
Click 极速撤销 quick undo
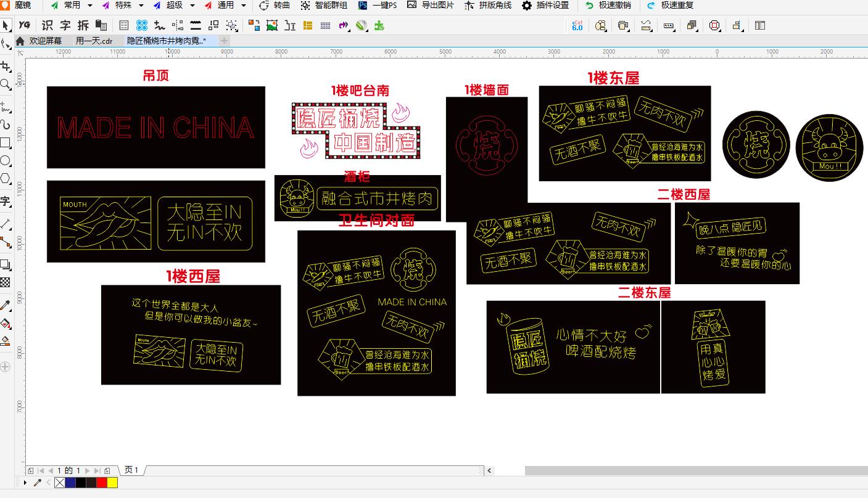(608, 5)
